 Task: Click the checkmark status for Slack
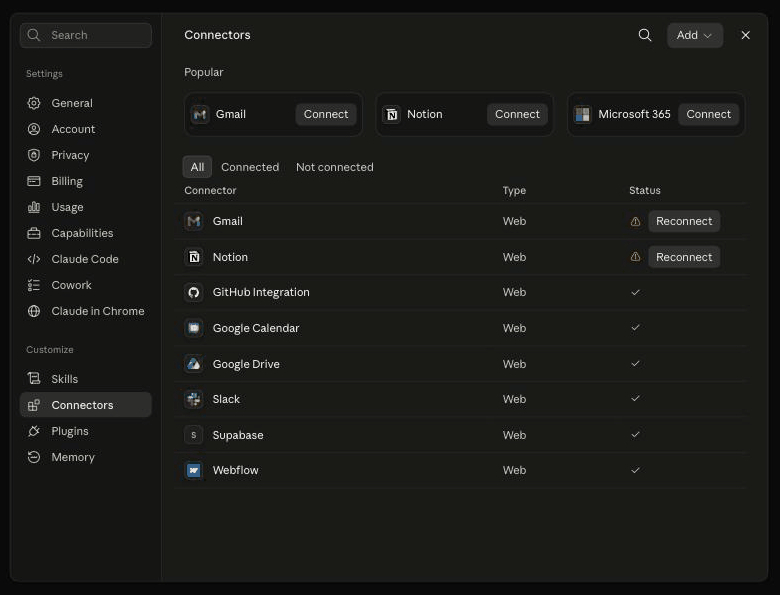tap(635, 398)
